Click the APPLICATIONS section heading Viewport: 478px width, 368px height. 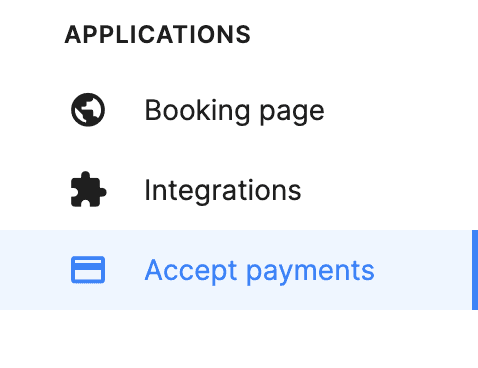(157, 35)
